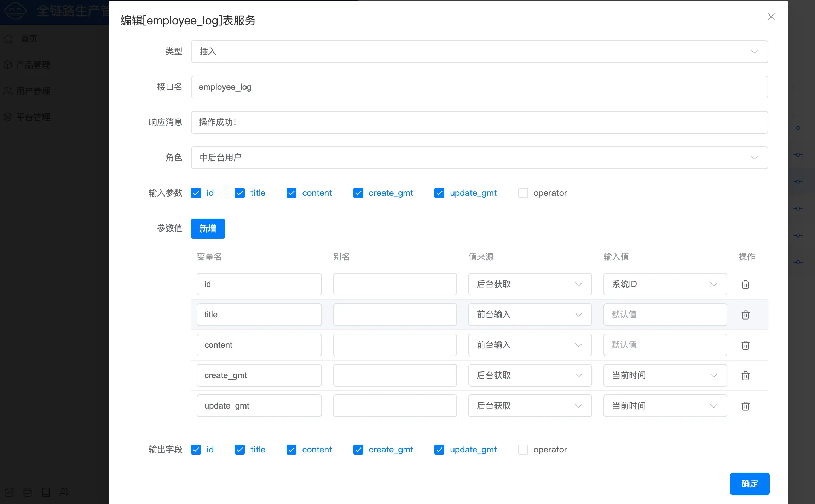Click the 确定 confirm button

pos(749,484)
